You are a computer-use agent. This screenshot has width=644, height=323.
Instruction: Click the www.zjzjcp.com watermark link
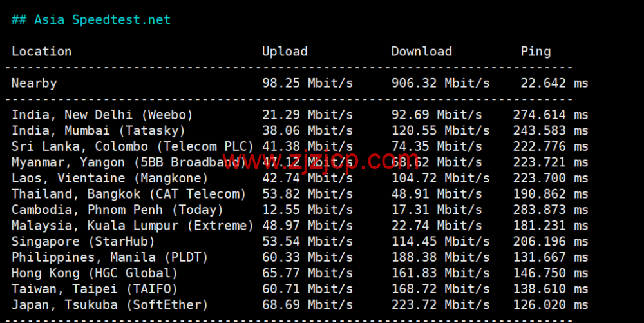(x=320, y=159)
